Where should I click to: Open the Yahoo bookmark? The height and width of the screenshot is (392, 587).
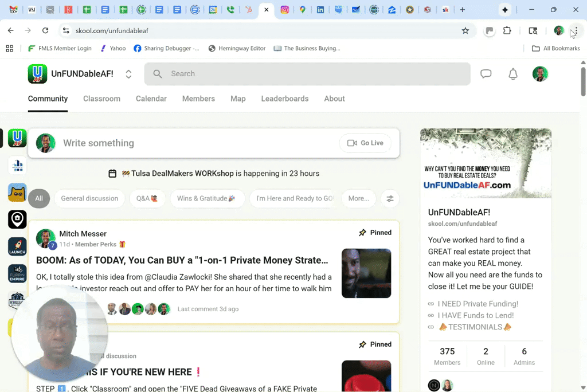point(113,48)
